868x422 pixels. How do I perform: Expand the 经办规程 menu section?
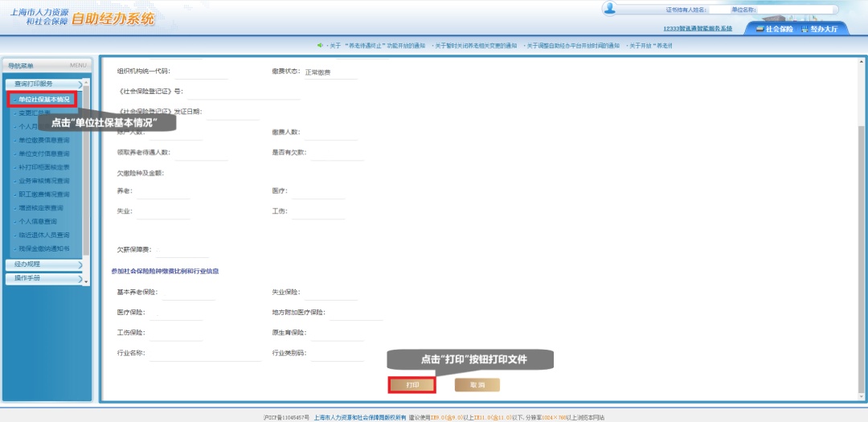click(x=44, y=264)
